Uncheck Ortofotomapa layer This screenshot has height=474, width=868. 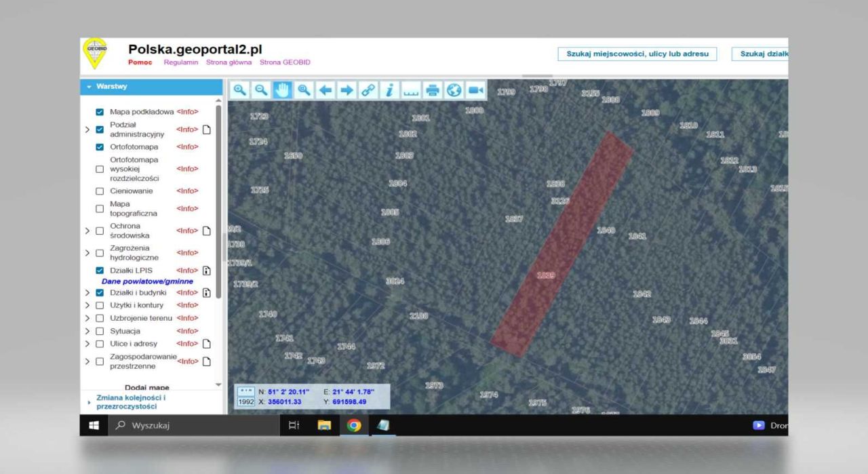tap(100, 146)
